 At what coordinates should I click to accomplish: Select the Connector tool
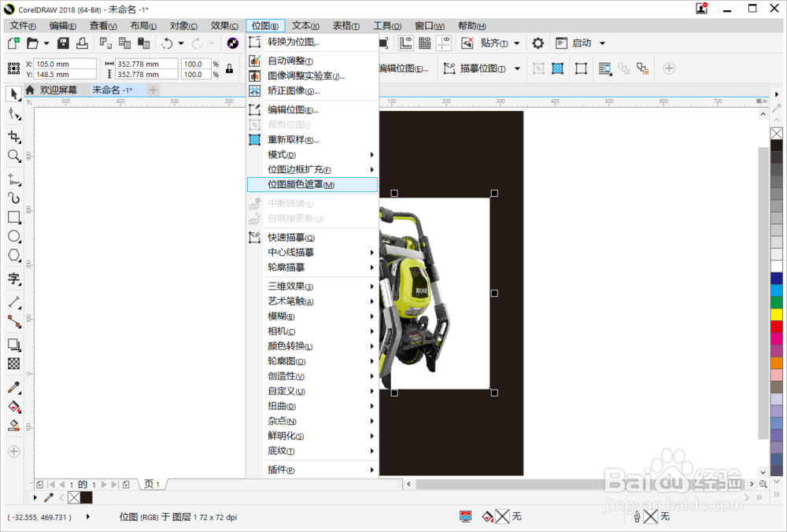click(14, 321)
